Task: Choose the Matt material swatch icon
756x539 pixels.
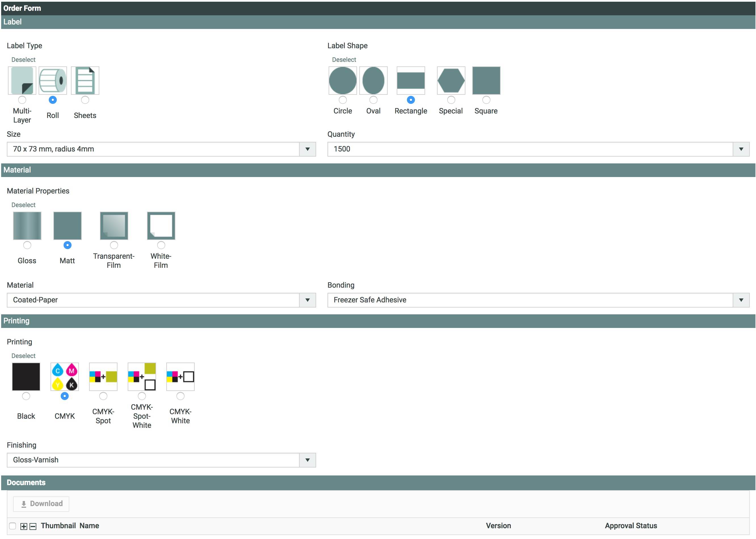Action: click(68, 226)
